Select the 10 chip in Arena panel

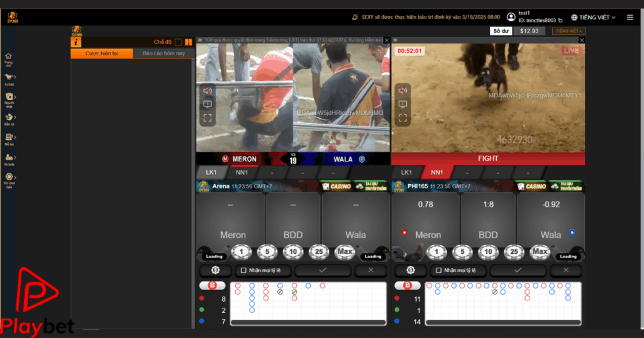pyautogui.click(x=293, y=253)
